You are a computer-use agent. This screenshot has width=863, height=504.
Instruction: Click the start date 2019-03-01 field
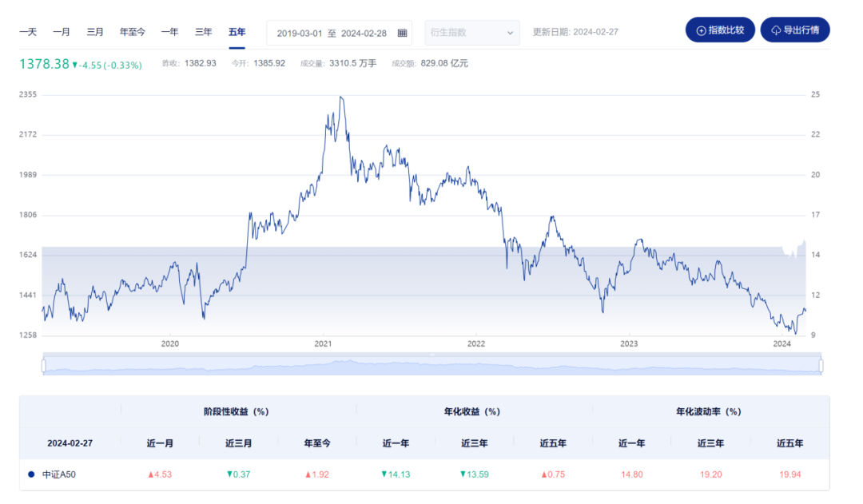(x=297, y=33)
